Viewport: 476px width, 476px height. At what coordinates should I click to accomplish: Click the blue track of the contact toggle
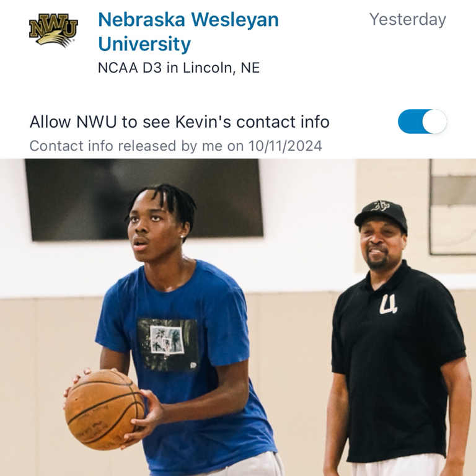point(410,121)
